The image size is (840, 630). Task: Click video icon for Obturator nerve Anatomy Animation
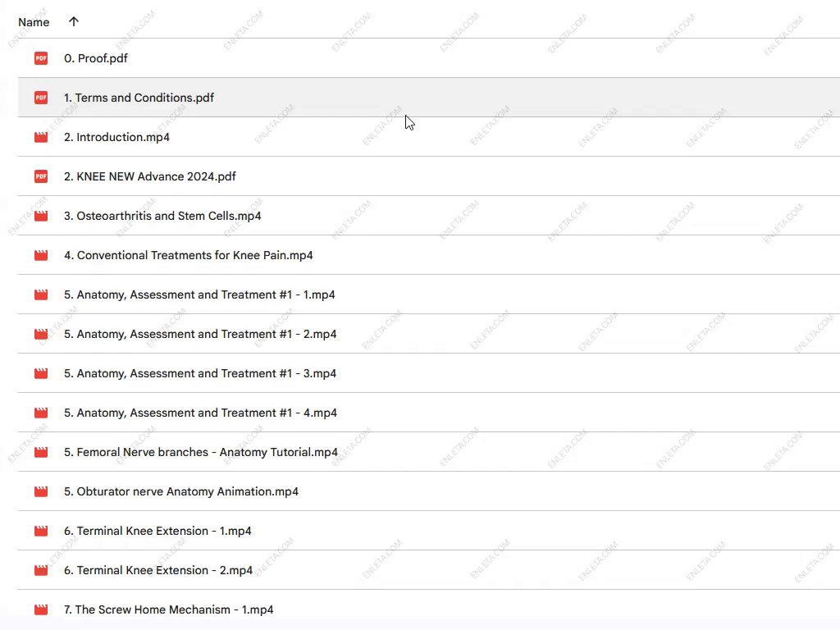click(x=41, y=491)
